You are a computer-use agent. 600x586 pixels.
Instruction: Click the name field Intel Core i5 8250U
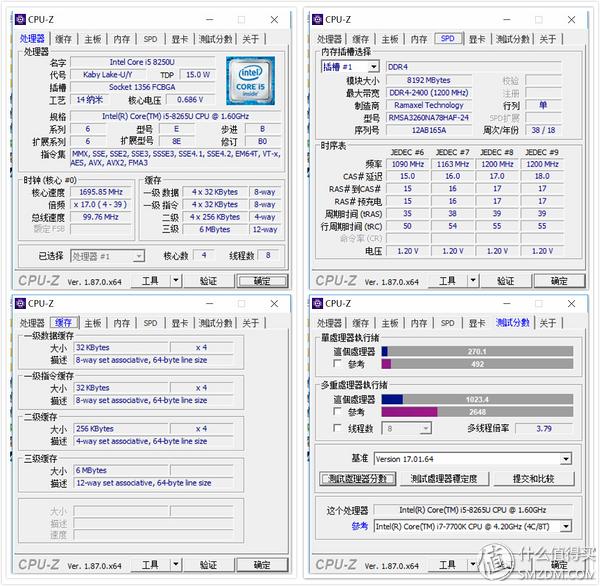142,62
